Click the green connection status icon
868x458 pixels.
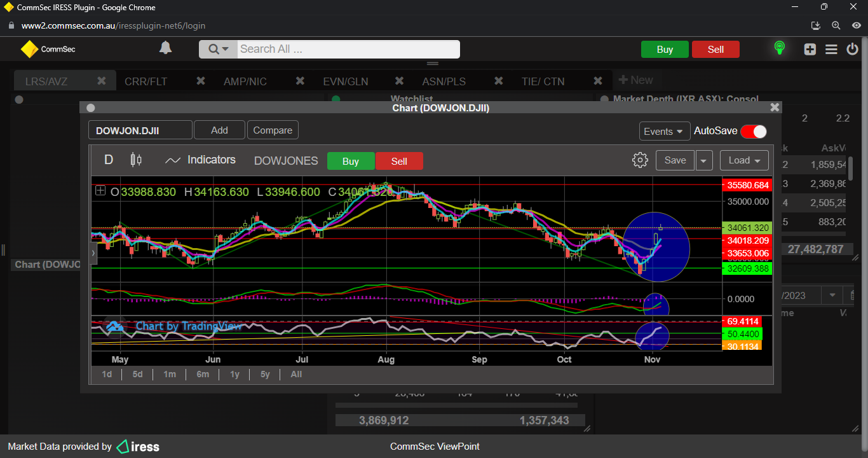click(780, 48)
